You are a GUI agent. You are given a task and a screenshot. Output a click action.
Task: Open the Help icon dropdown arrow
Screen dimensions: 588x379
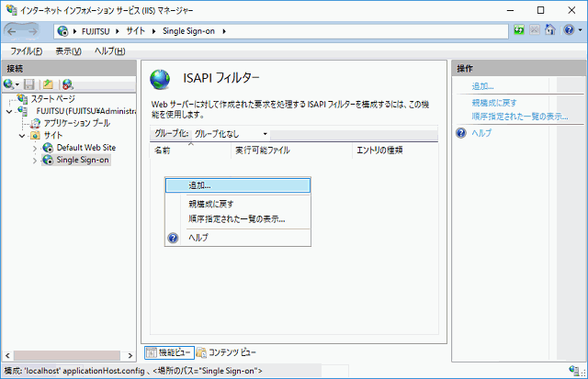tap(580, 30)
